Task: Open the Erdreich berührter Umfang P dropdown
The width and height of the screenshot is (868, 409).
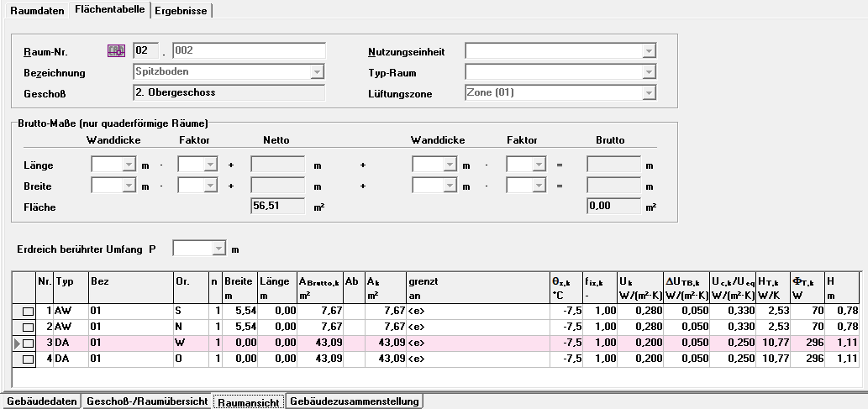Action: (x=220, y=249)
